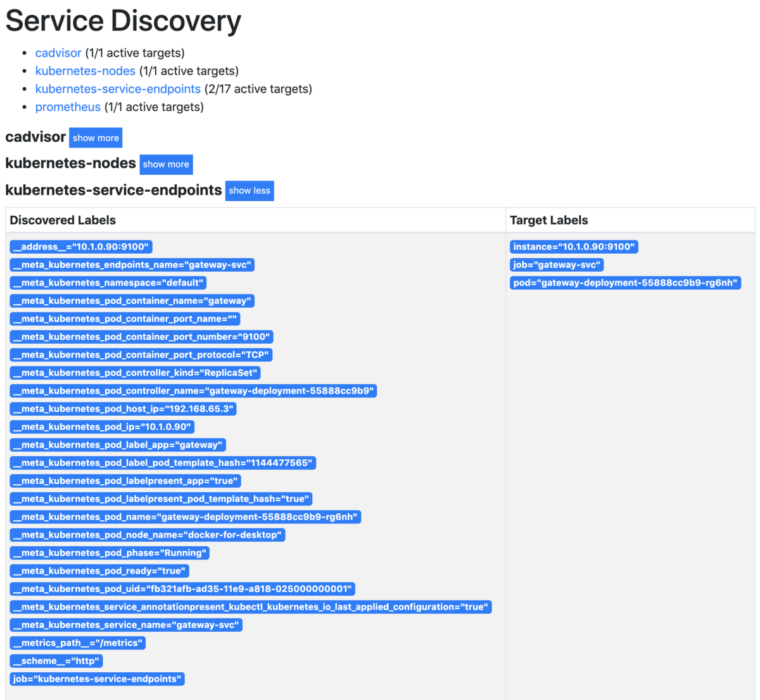This screenshot has height=700, width=760.
Task: Select the pod_labelpresent_app="true" label
Action: click(x=125, y=481)
